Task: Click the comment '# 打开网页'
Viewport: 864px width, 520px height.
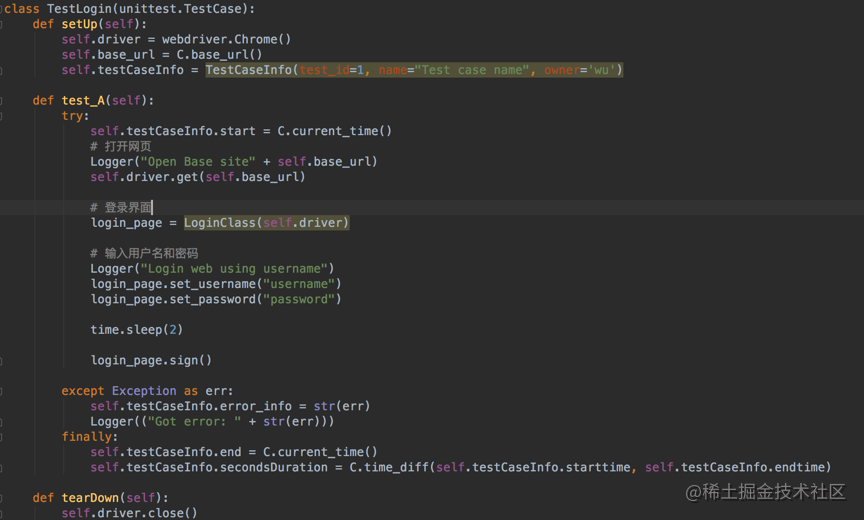Action: [x=121, y=147]
